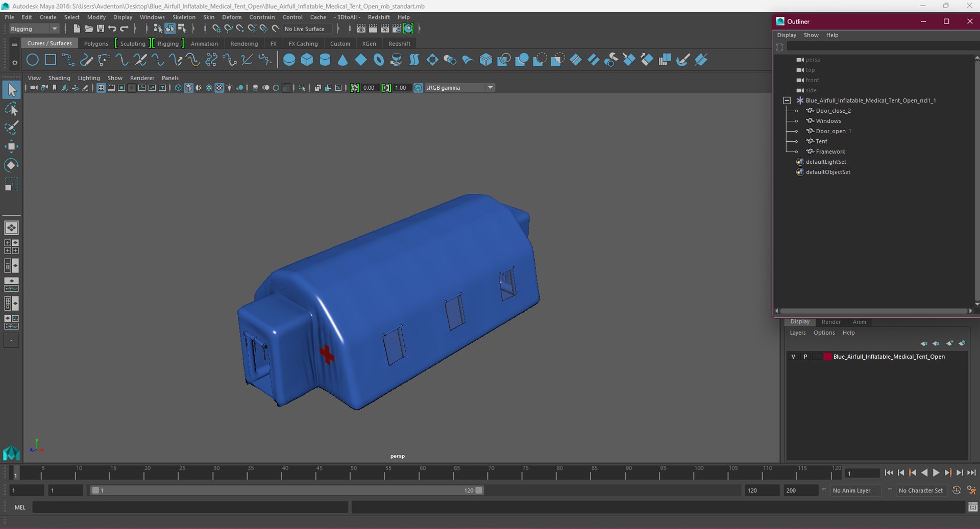
Task: Select the NURBS circle shelf icon
Action: pyautogui.click(x=32, y=60)
